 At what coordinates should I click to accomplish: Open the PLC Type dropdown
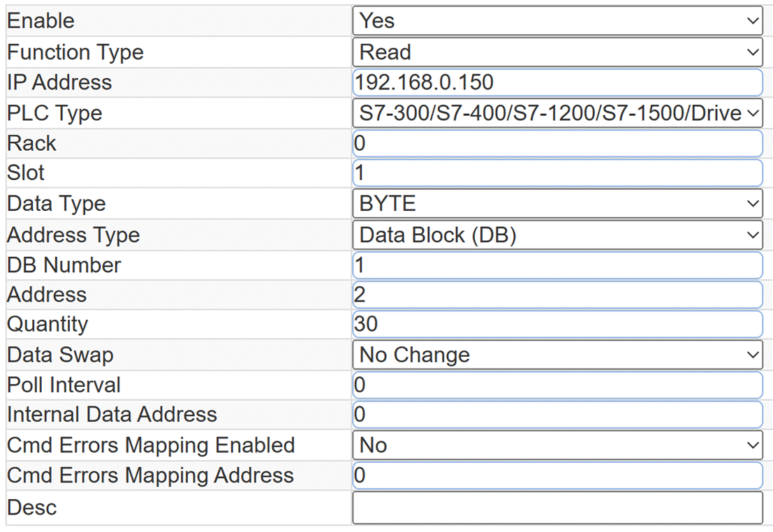(x=557, y=113)
